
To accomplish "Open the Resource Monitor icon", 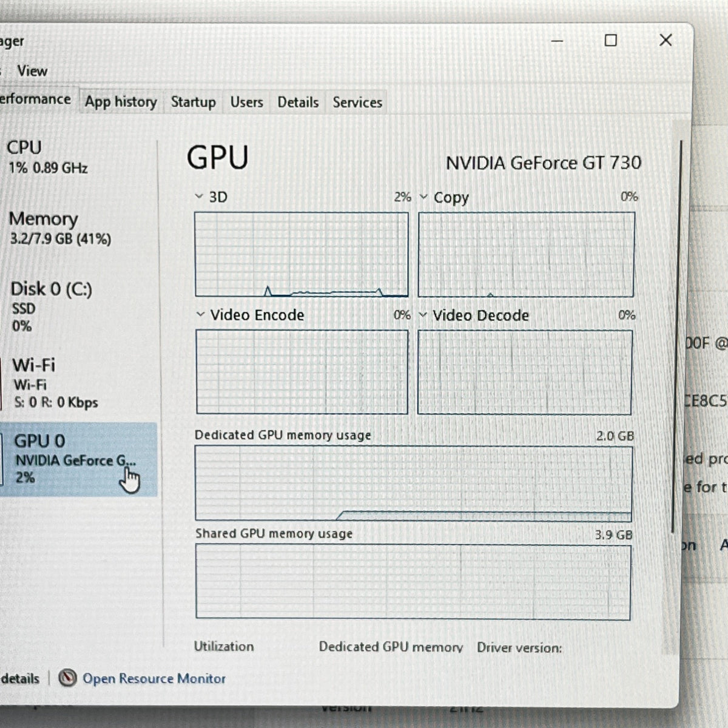I will click(67, 678).
